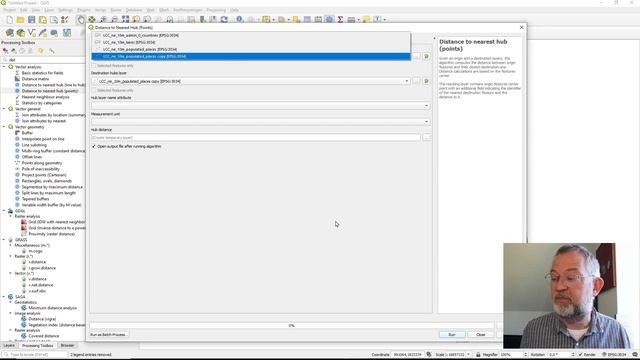Open the Processing menu
This screenshot has width=640, height=360.
(x=216, y=10)
